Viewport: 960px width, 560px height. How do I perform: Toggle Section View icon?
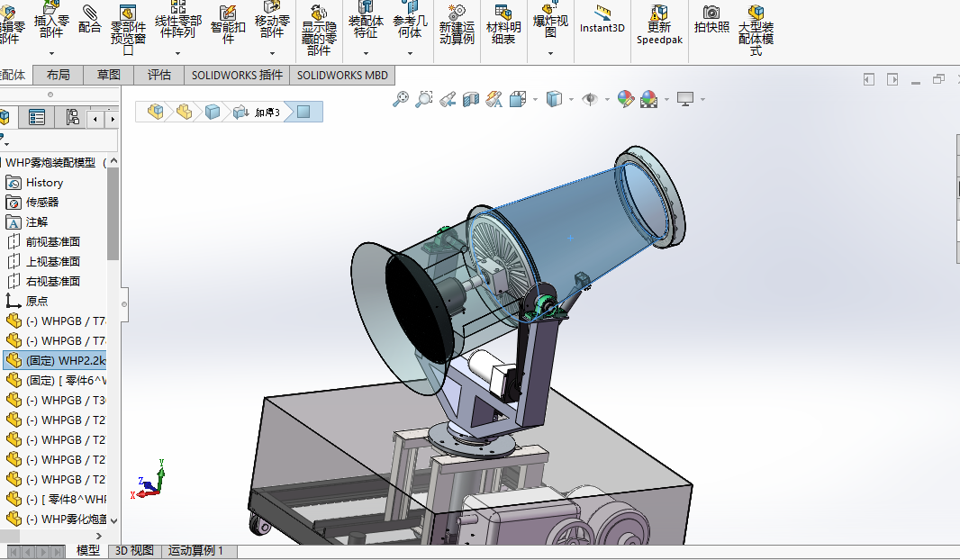pos(471,99)
